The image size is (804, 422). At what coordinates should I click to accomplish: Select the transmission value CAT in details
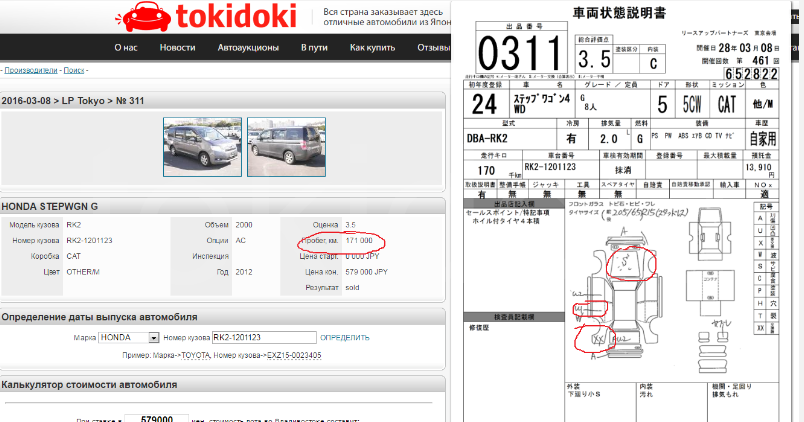(x=73, y=256)
